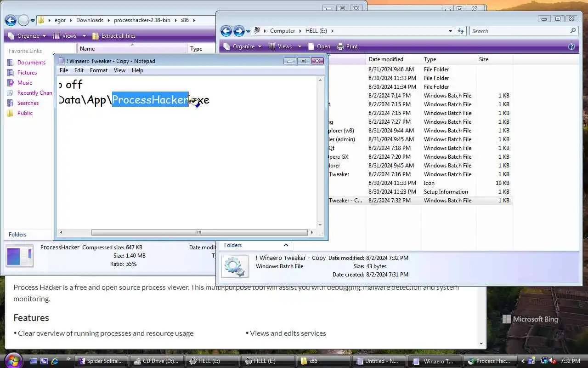Open the Help menu in Notepad
The width and height of the screenshot is (588, 368).
(137, 70)
